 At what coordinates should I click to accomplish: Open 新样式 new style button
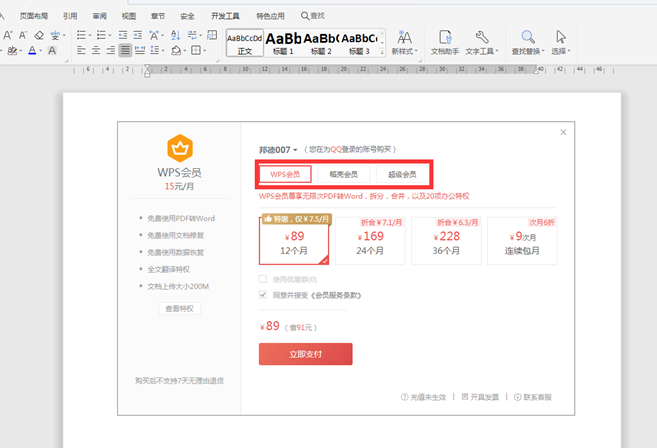pos(404,43)
